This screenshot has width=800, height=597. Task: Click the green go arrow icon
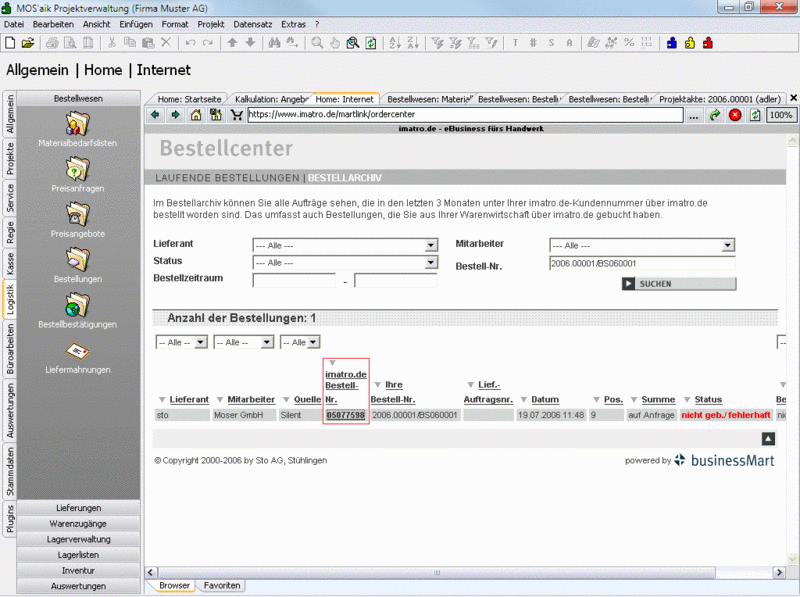715,115
